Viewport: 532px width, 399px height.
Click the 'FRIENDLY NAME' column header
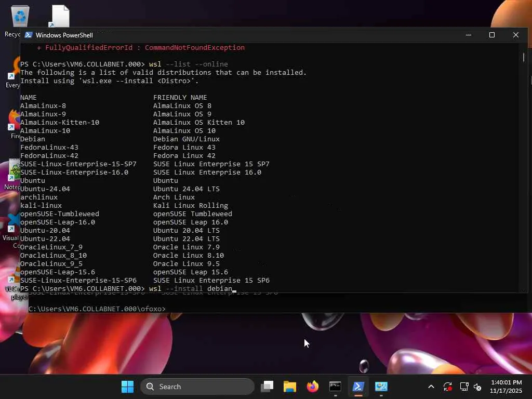(x=180, y=97)
